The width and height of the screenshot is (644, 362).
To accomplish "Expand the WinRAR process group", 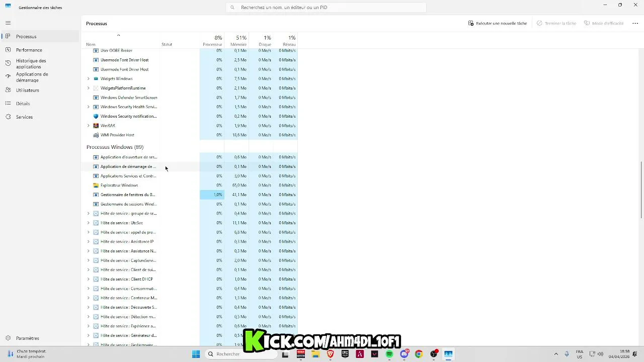I will tap(89, 126).
